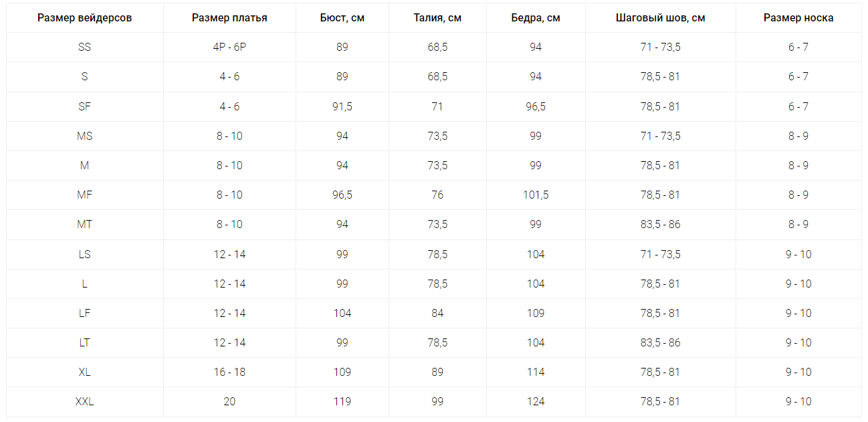Select the XL size row label
868x422 pixels.
[84, 373]
